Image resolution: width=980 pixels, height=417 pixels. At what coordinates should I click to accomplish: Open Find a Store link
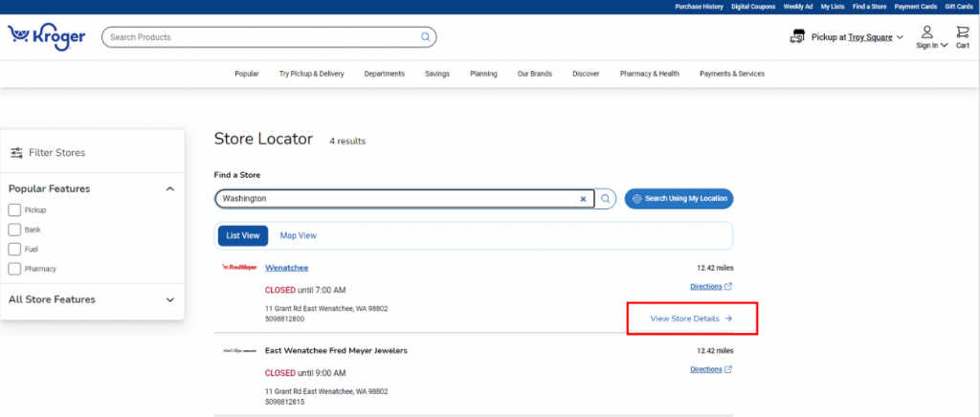(x=869, y=7)
